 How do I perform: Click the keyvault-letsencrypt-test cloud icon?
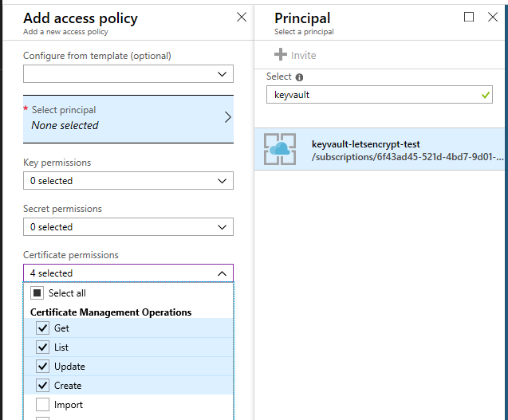click(280, 149)
